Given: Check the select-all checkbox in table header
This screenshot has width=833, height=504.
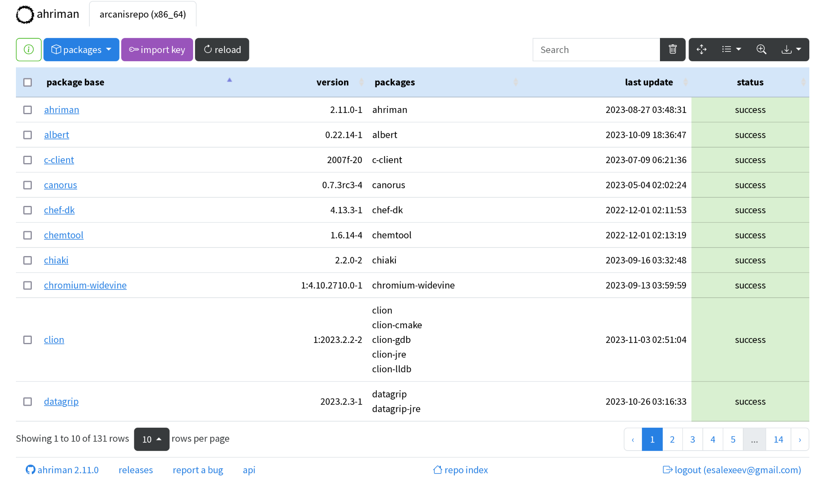Looking at the screenshot, I should (x=27, y=82).
